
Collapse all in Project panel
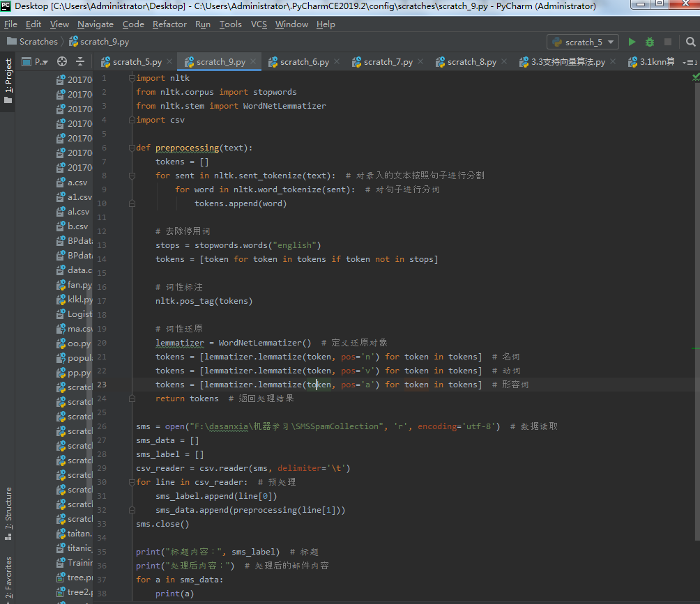tap(80, 61)
